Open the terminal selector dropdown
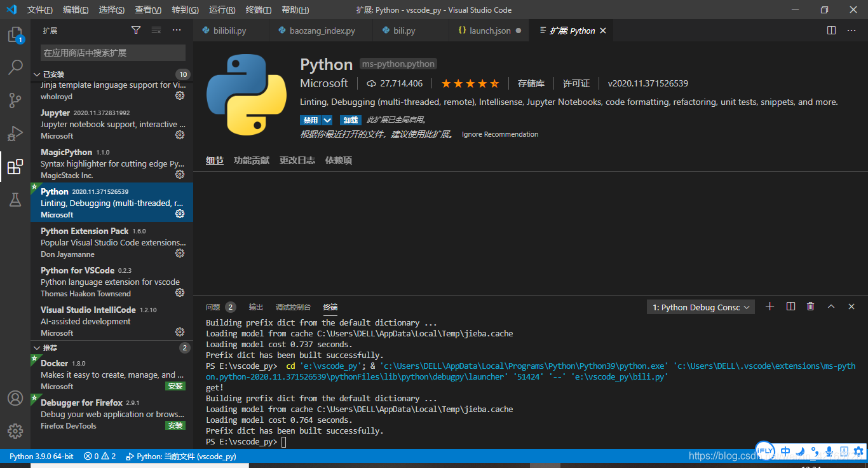The height and width of the screenshot is (468, 868). point(701,307)
